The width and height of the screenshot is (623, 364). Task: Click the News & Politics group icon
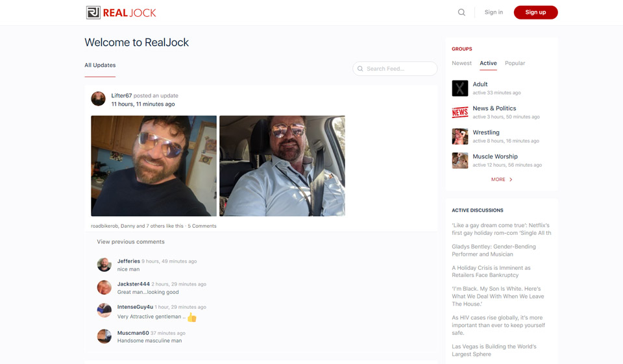[459, 112]
